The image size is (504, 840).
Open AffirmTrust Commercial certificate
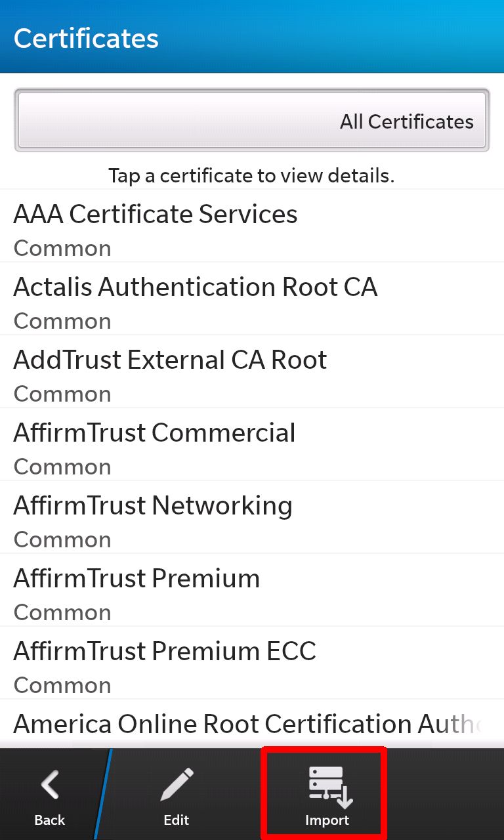click(252, 444)
